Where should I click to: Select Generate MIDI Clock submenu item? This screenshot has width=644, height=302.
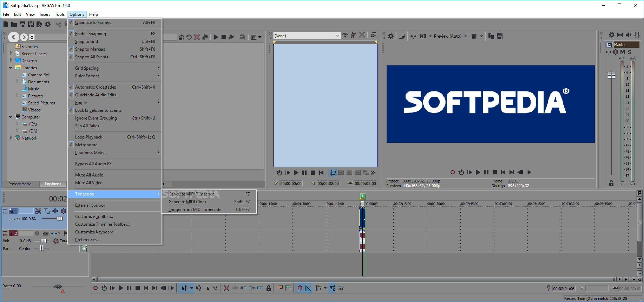tap(209, 202)
